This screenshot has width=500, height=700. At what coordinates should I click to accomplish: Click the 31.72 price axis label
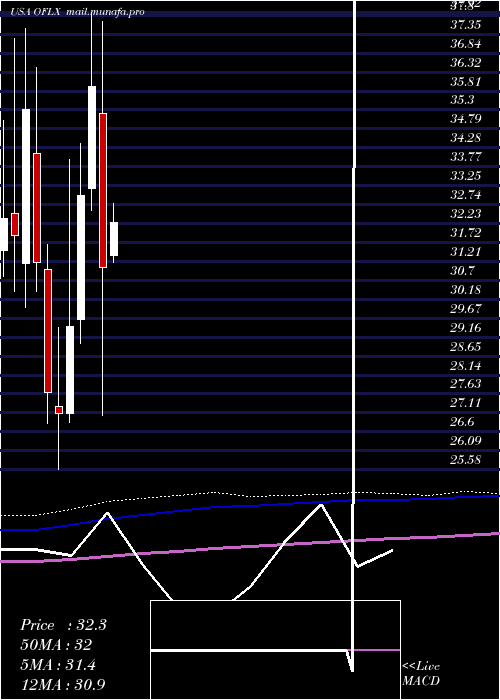pyautogui.click(x=465, y=233)
